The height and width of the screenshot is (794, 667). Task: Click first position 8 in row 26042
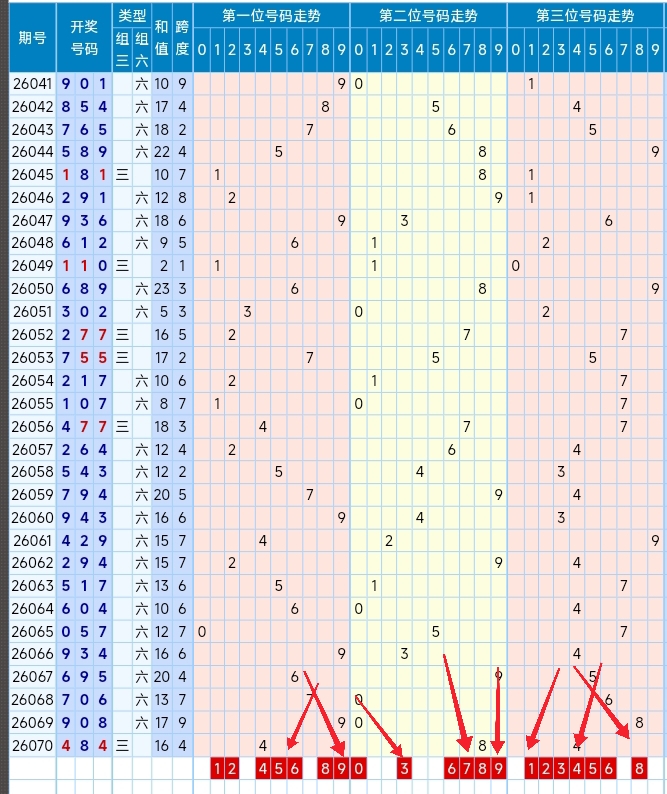325,106
